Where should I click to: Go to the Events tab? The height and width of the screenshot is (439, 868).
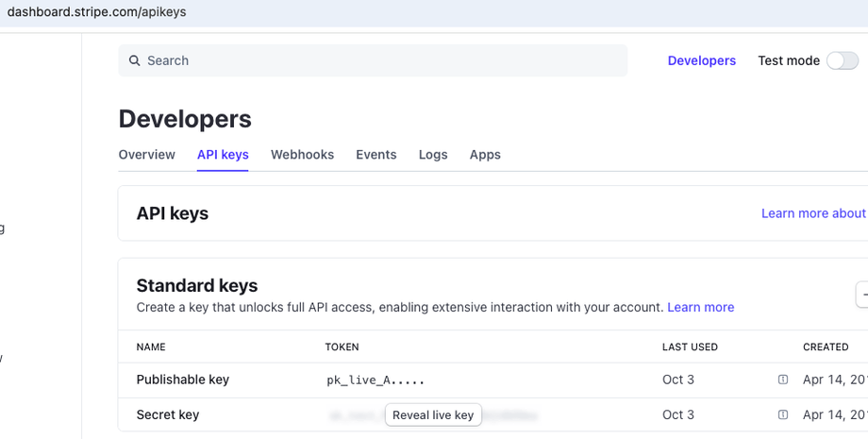(x=376, y=155)
